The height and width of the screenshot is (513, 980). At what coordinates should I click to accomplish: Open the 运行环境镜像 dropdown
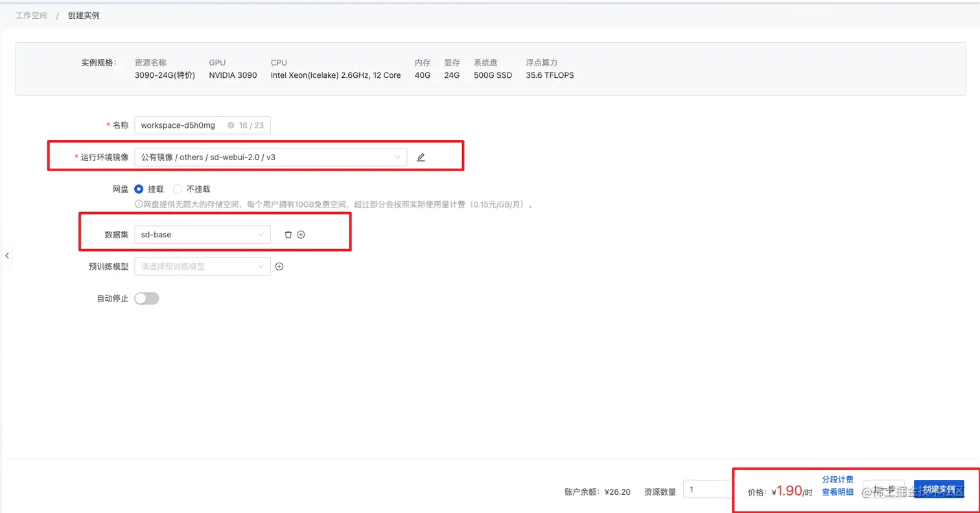coord(270,157)
